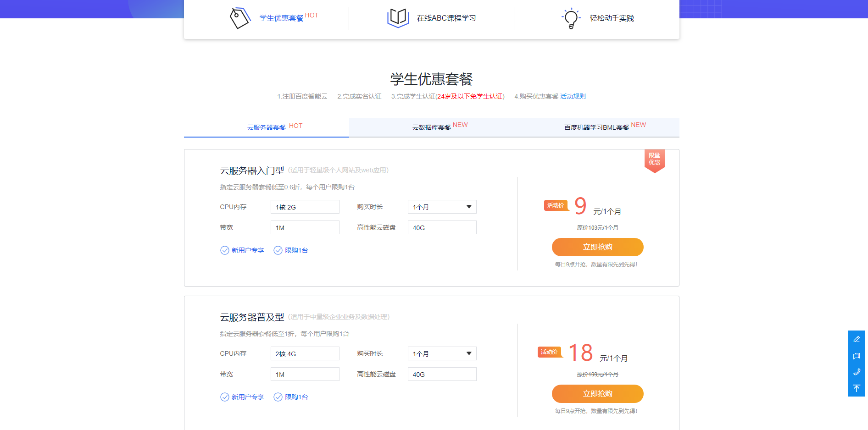This screenshot has width=868, height=430.
Task: Click the lightbulb icon next to 轻松动手实践
Action: [x=570, y=18]
